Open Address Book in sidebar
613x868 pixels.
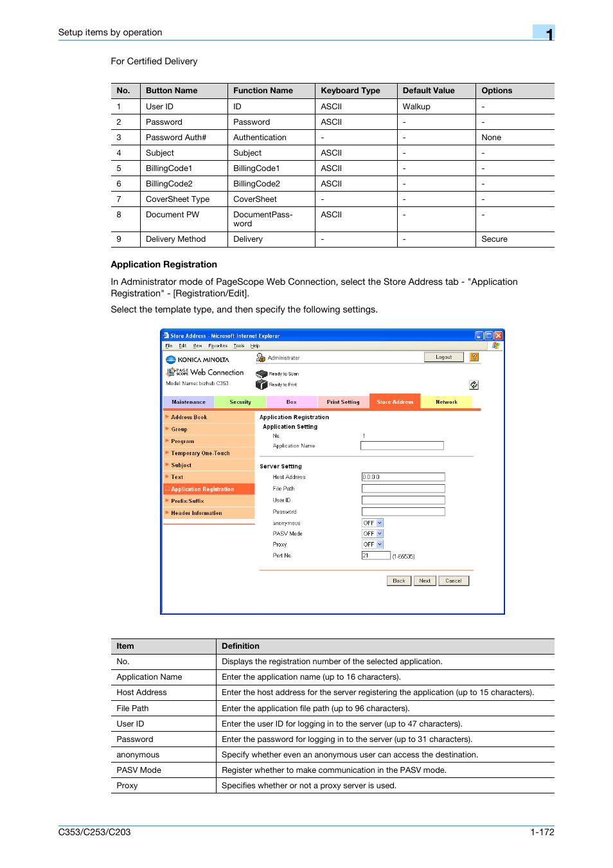(x=209, y=417)
